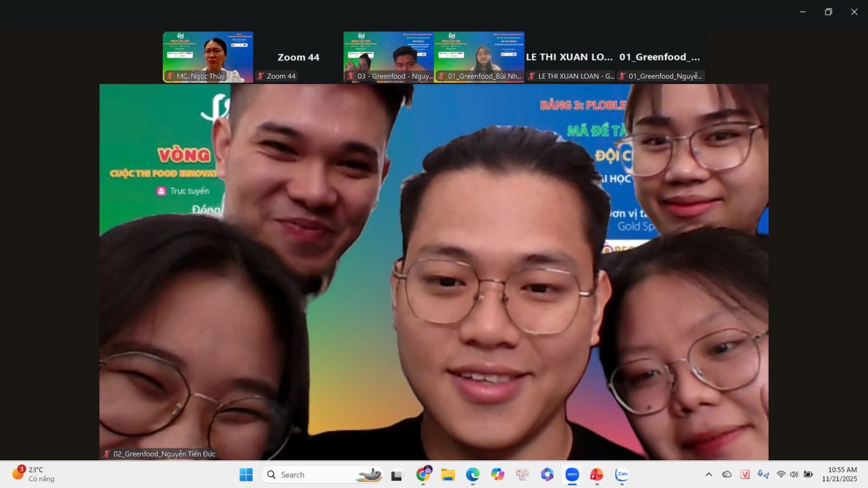Select MC. Ngọc Thúy's video thumbnail
This screenshot has width=868, height=488.
pyautogui.click(x=208, y=56)
